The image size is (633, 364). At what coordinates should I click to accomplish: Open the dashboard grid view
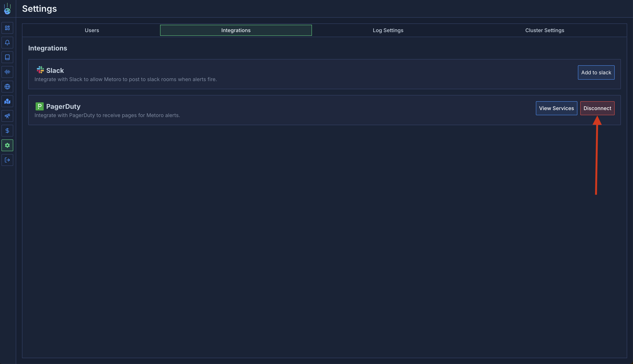(7, 28)
